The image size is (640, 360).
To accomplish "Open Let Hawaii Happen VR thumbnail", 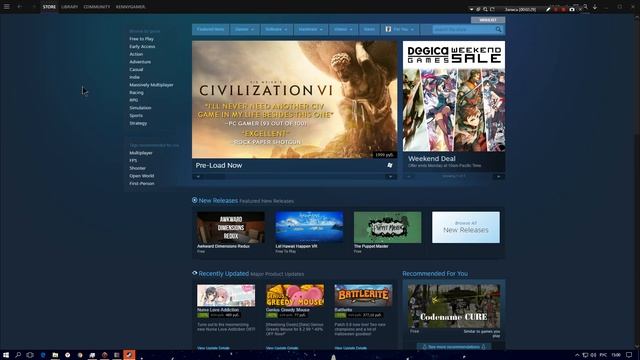I will [309, 227].
